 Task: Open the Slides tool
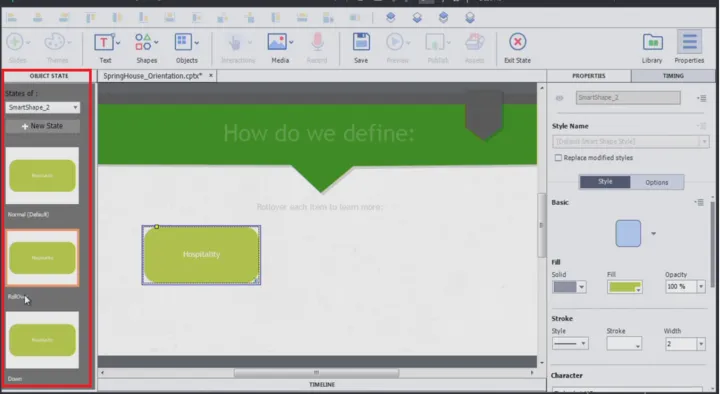point(15,42)
